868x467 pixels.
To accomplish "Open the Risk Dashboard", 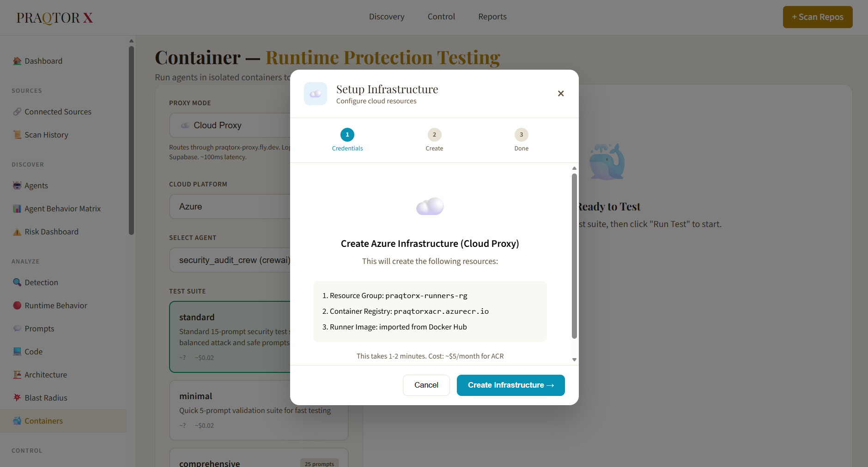I will click(51, 231).
